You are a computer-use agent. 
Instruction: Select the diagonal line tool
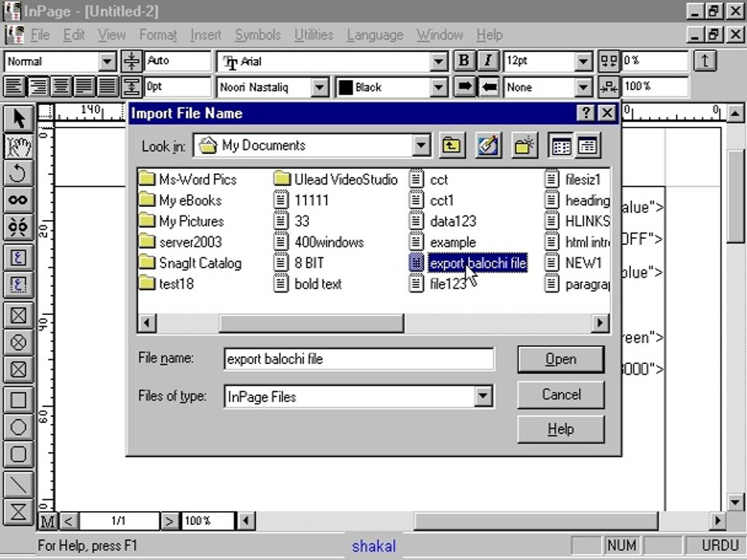(18, 485)
